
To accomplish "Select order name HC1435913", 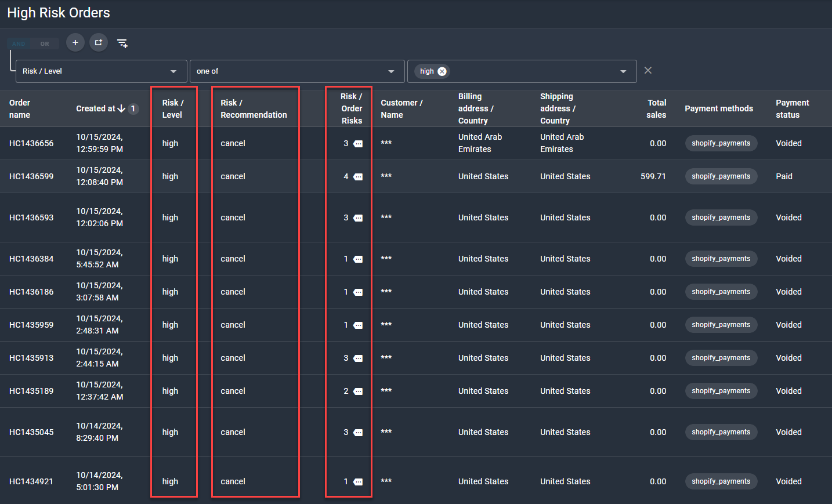I will point(31,358).
